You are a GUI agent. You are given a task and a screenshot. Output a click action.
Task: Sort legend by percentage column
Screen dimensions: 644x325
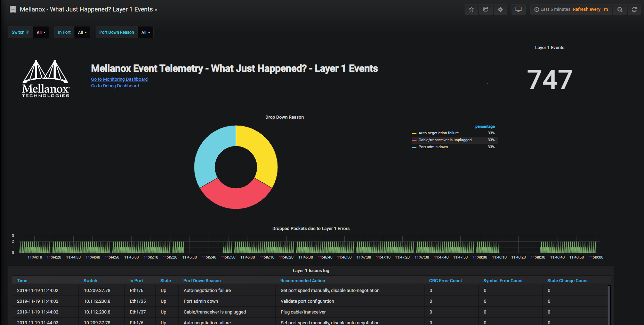pyautogui.click(x=485, y=127)
